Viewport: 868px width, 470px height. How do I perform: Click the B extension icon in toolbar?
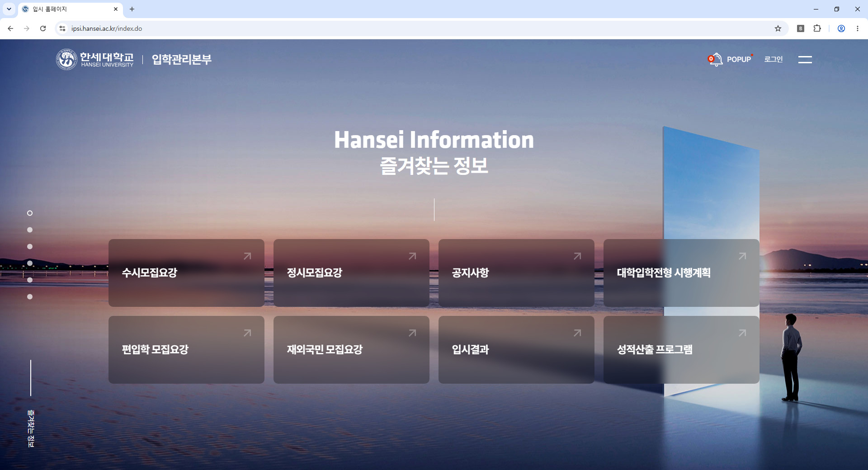(x=801, y=28)
